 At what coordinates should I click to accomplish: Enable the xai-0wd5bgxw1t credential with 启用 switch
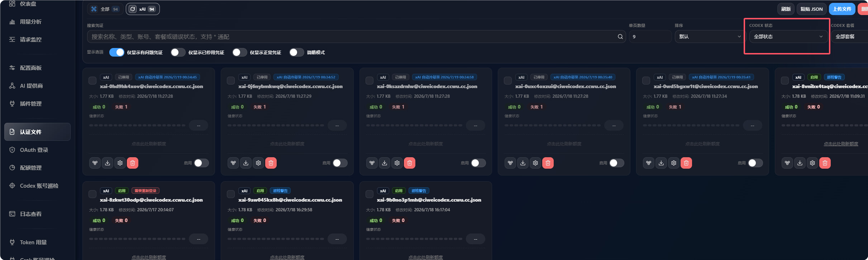coord(755,163)
